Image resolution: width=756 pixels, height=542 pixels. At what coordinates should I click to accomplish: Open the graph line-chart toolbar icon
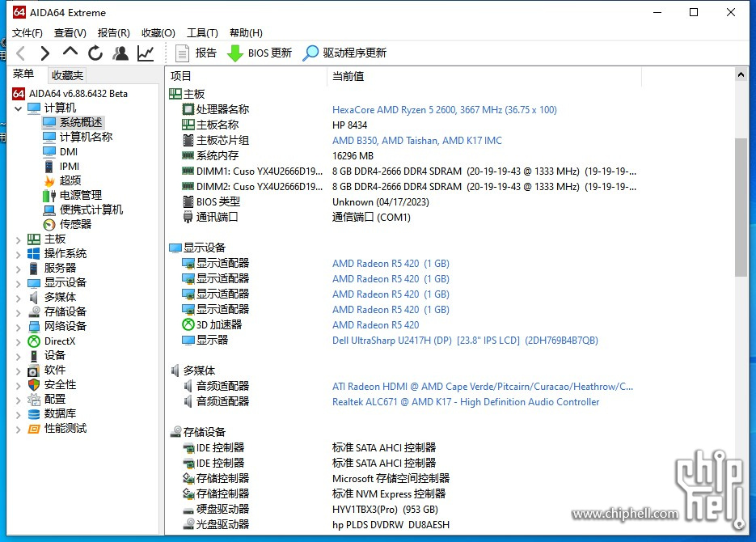click(x=146, y=53)
